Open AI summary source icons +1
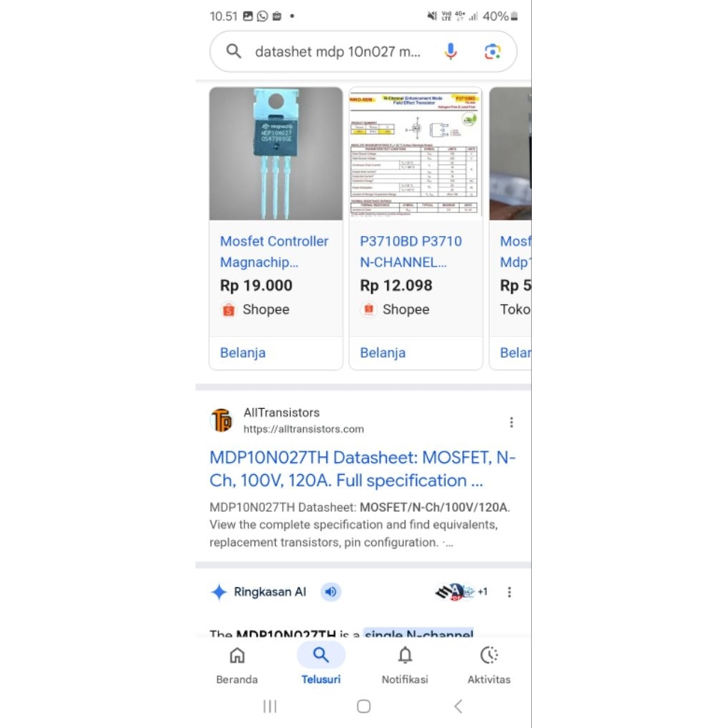 pyautogui.click(x=461, y=591)
